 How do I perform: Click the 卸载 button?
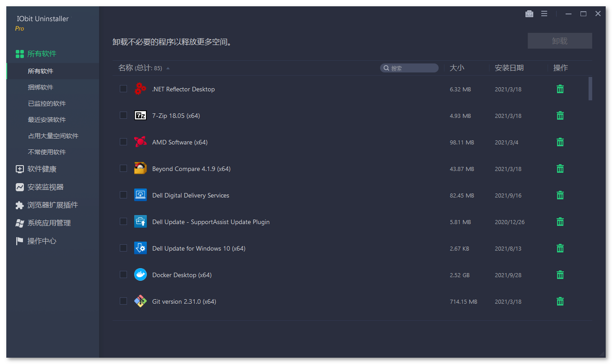[x=560, y=41]
